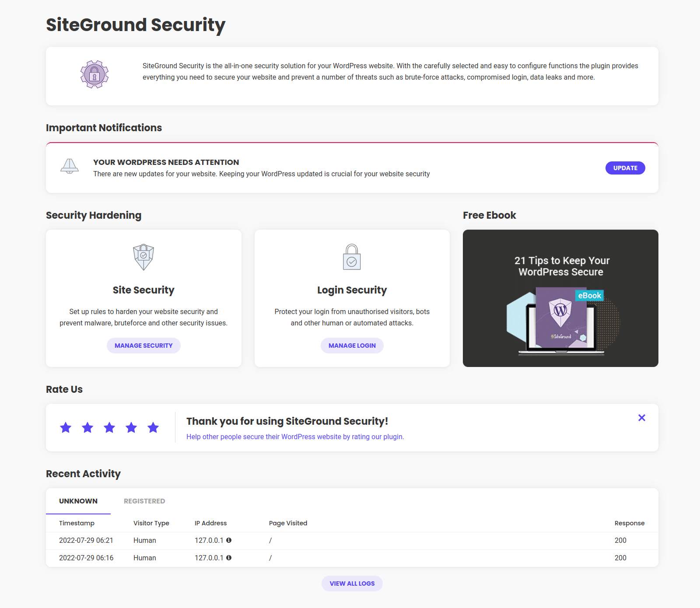Image resolution: width=700 pixels, height=608 pixels.
Task: Click the Login Security card title
Action: [352, 290]
